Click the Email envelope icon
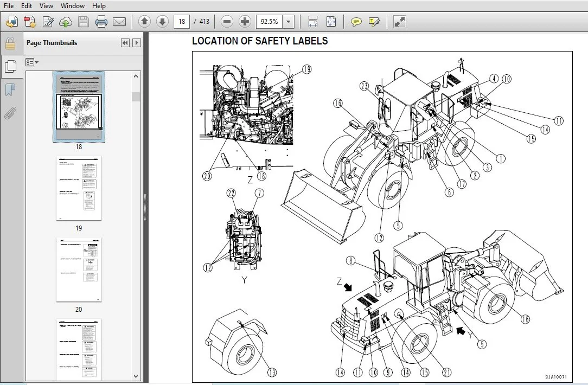This screenshot has height=385, width=588. coord(119,22)
